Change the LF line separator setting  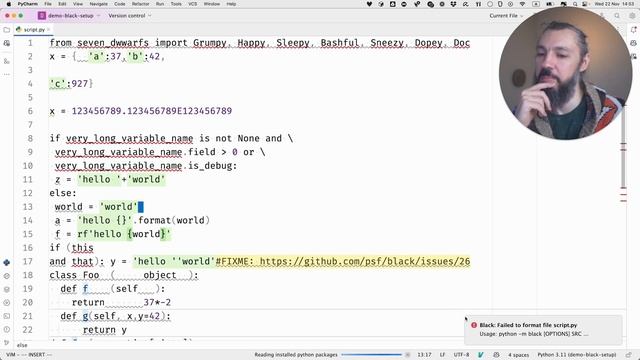[442, 355]
